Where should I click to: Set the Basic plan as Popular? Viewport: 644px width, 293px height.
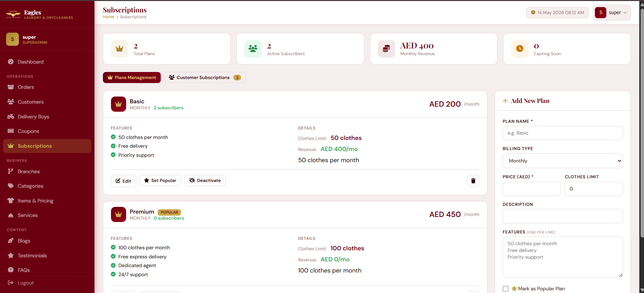pyautogui.click(x=160, y=181)
